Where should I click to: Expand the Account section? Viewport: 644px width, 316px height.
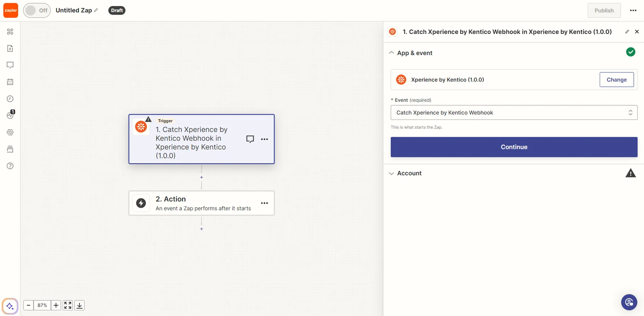(391, 173)
